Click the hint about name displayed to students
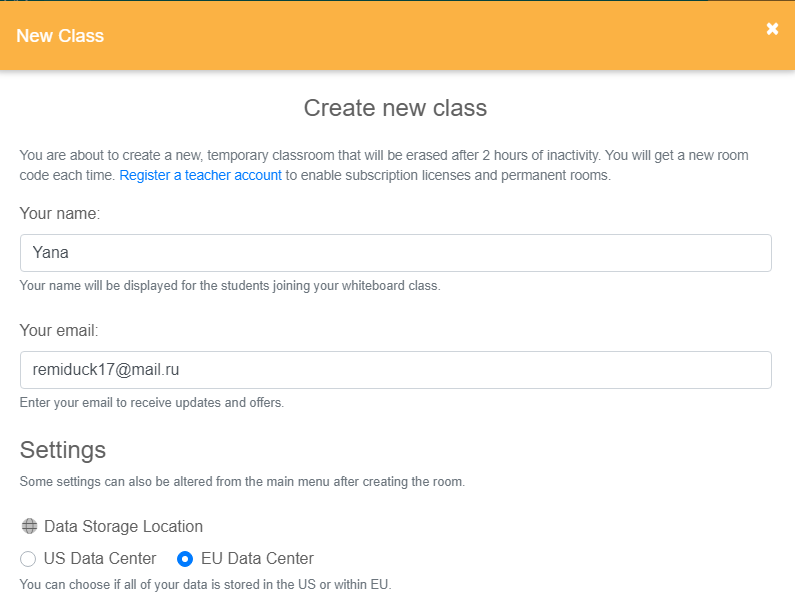 pos(230,286)
